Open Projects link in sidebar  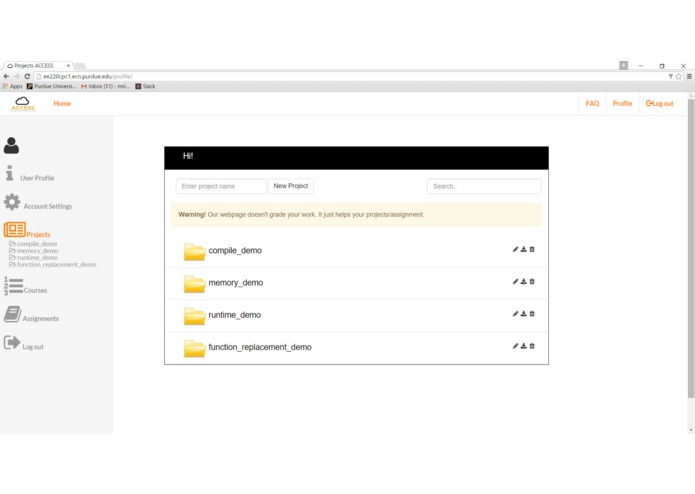pos(38,234)
